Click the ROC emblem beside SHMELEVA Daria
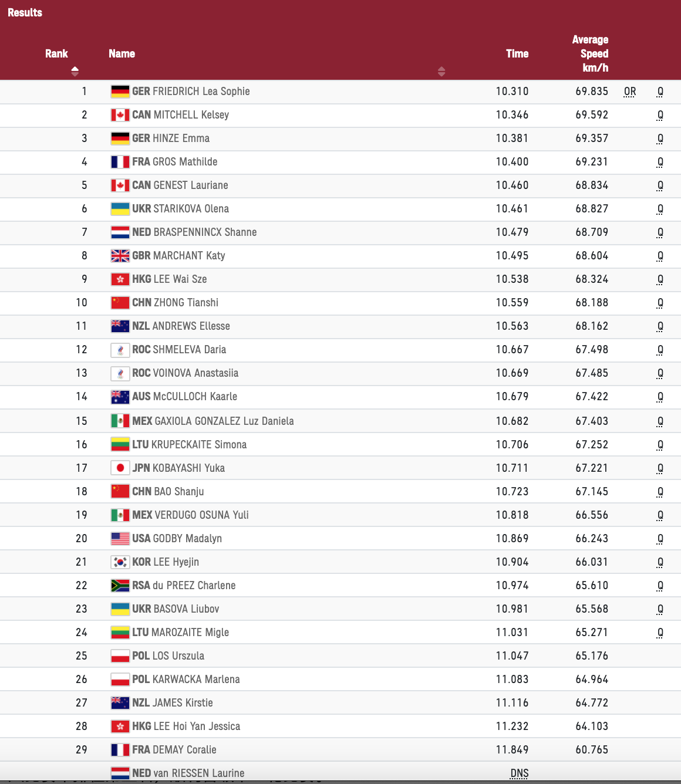This screenshot has width=681, height=784. (x=120, y=350)
